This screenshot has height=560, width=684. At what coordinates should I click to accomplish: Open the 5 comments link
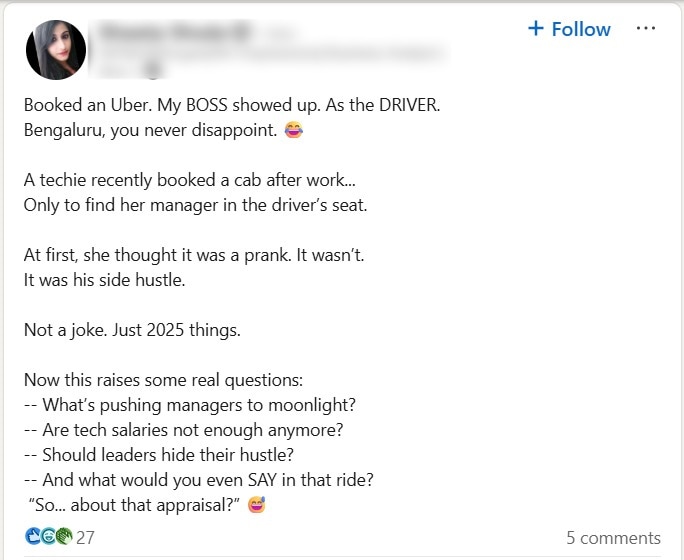tap(613, 538)
